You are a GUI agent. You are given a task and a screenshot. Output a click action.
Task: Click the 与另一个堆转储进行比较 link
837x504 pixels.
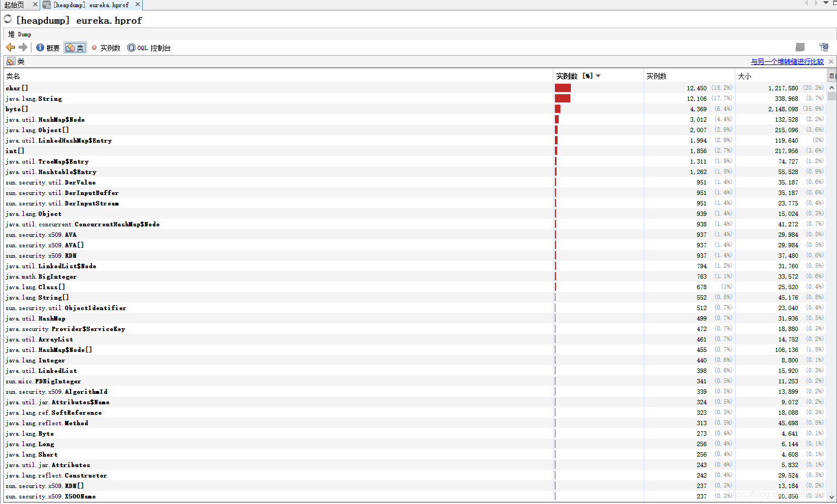coord(787,62)
